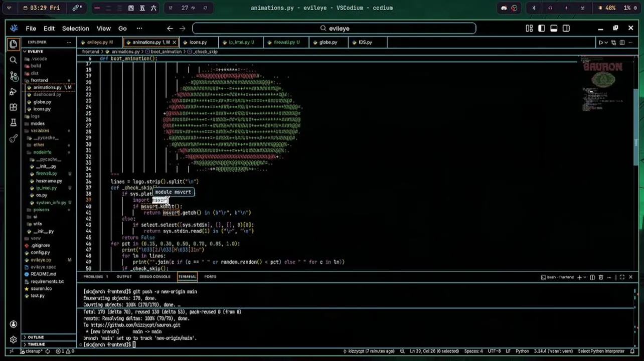Switch to the ip_intel.py editor tab
Viewport: 644px width, 361px height.
(x=241, y=43)
